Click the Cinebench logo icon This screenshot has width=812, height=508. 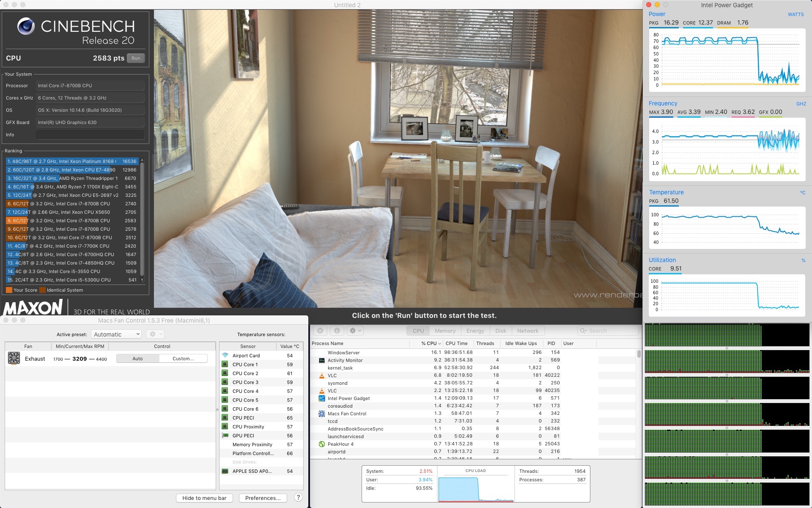26,26
